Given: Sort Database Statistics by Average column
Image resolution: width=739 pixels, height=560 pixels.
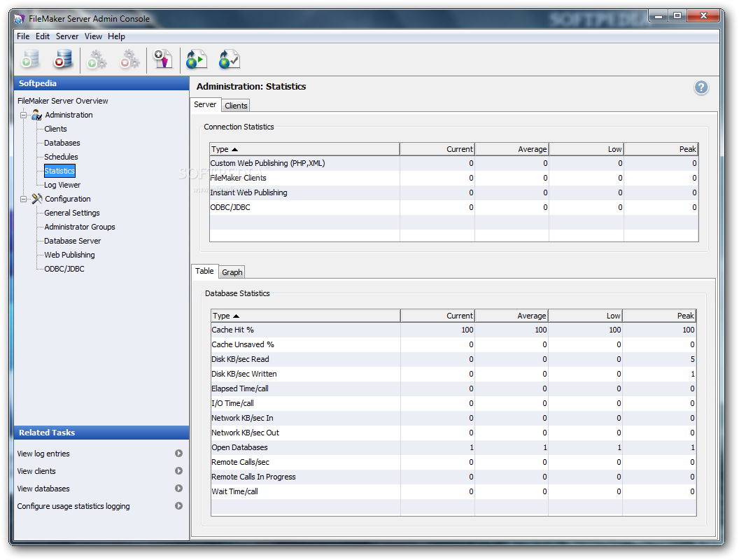Looking at the screenshot, I should (512, 316).
